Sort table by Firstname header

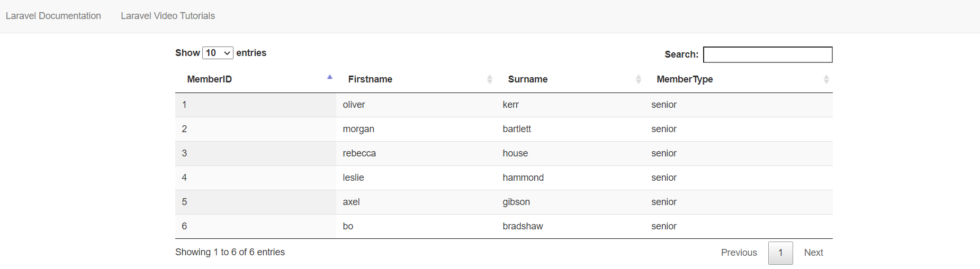tap(370, 79)
